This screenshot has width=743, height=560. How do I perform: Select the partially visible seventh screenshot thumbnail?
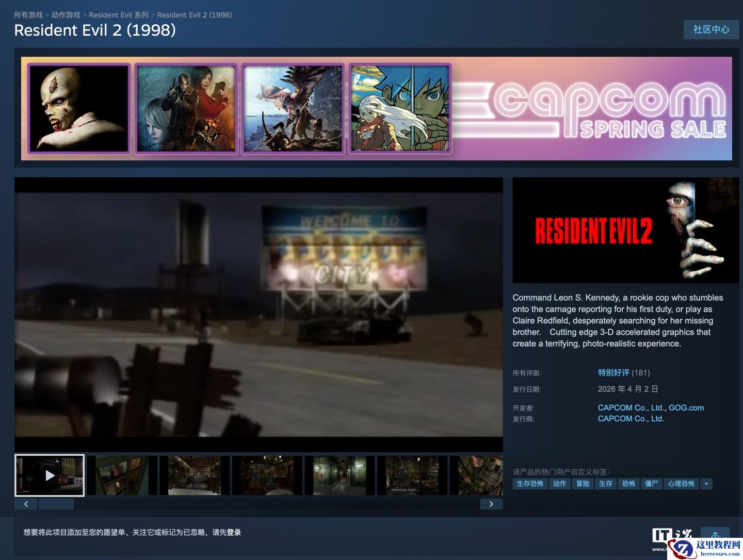(x=476, y=475)
